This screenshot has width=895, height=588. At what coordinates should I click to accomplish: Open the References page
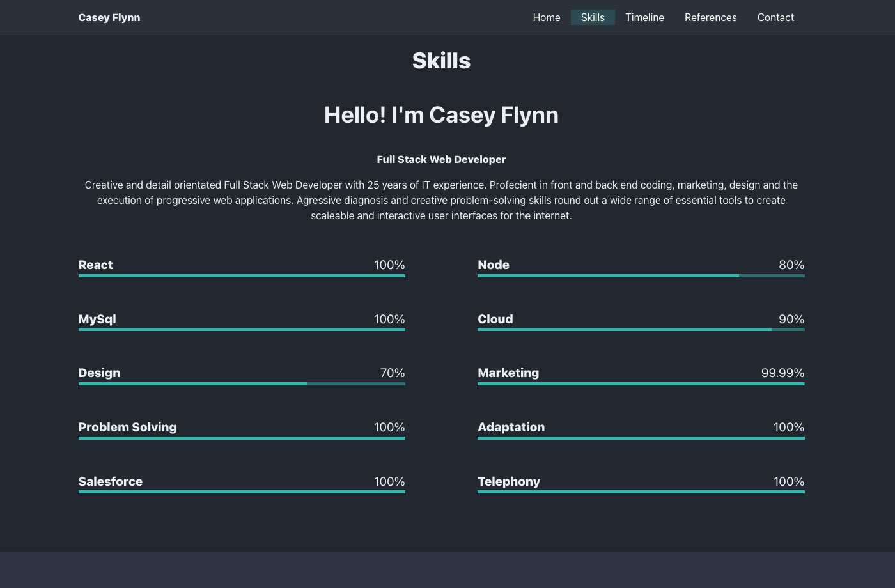pos(711,17)
